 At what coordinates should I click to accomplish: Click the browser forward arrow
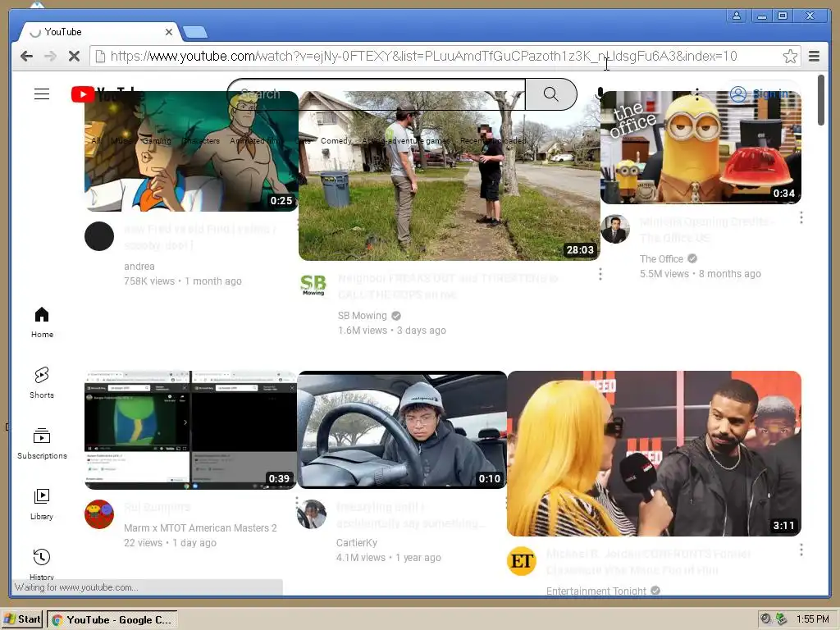[x=50, y=57]
